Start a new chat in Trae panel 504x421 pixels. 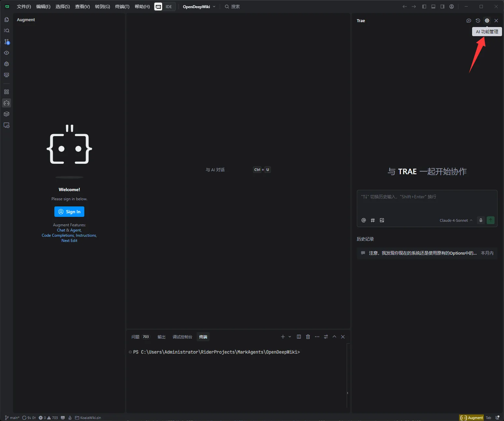[469, 21]
